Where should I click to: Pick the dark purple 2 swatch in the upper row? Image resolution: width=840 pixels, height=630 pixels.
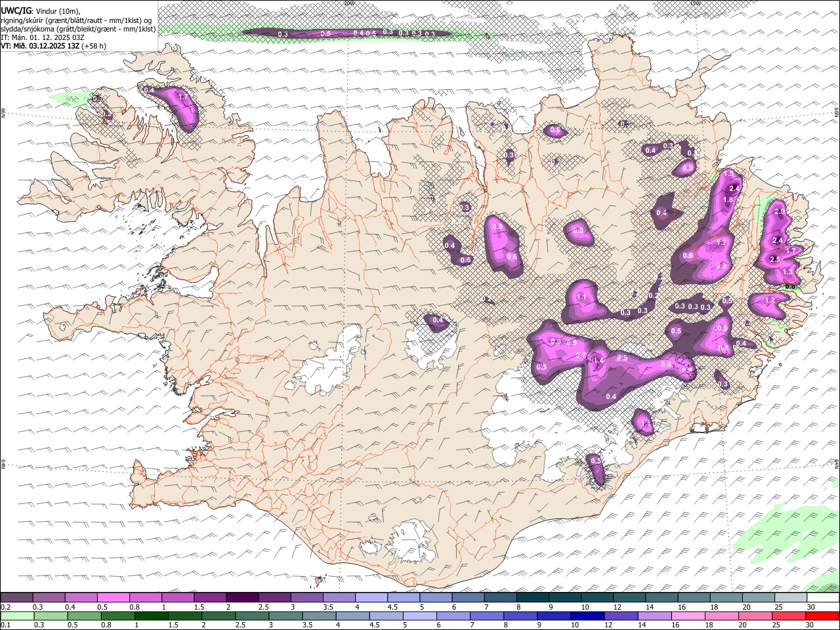242,597
